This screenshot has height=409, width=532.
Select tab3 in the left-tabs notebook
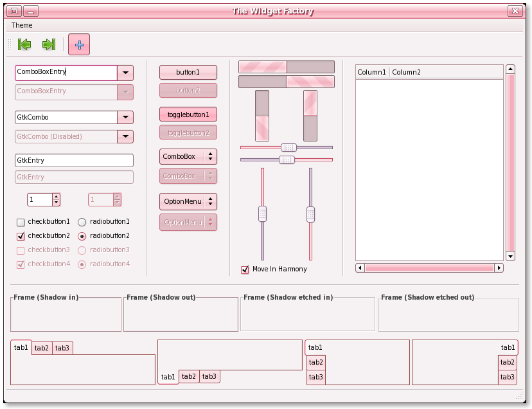[315, 377]
